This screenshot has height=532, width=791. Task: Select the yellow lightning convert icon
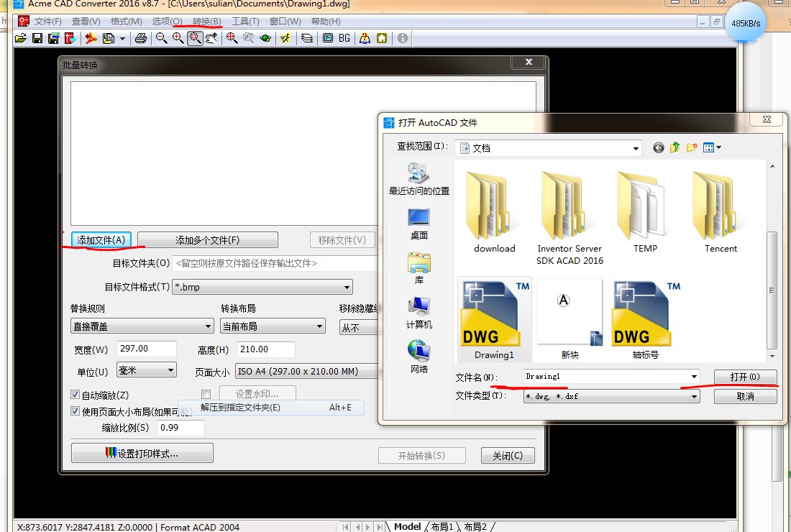pyautogui.click(x=286, y=39)
